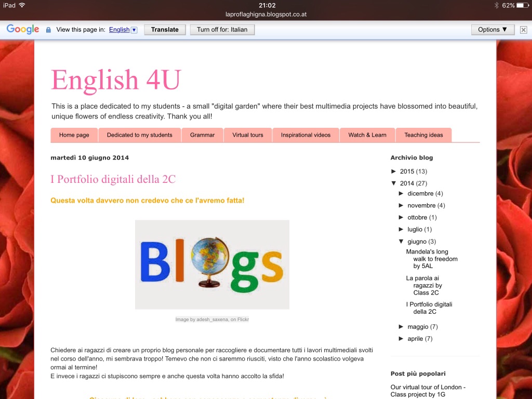
Task: Click the Google logo in translate bar
Action: point(23,30)
